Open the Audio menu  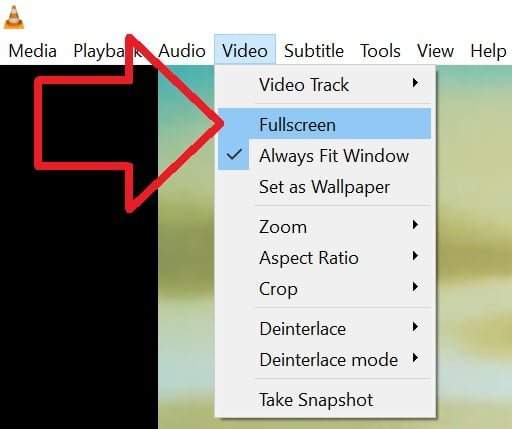tap(182, 51)
